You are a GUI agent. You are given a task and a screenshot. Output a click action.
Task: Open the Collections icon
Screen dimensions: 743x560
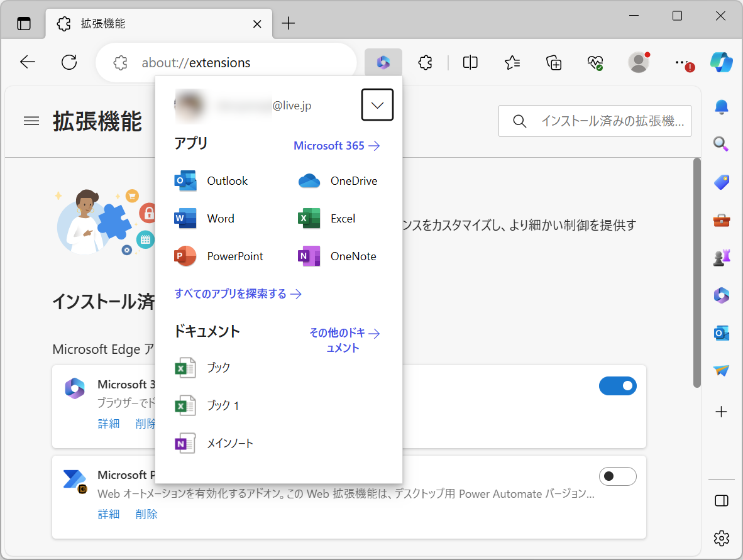[553, 62]
